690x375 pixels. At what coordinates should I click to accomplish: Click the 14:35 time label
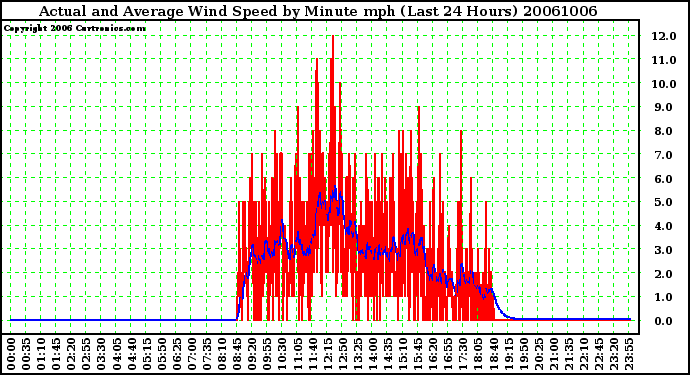[x=388, y=354]
